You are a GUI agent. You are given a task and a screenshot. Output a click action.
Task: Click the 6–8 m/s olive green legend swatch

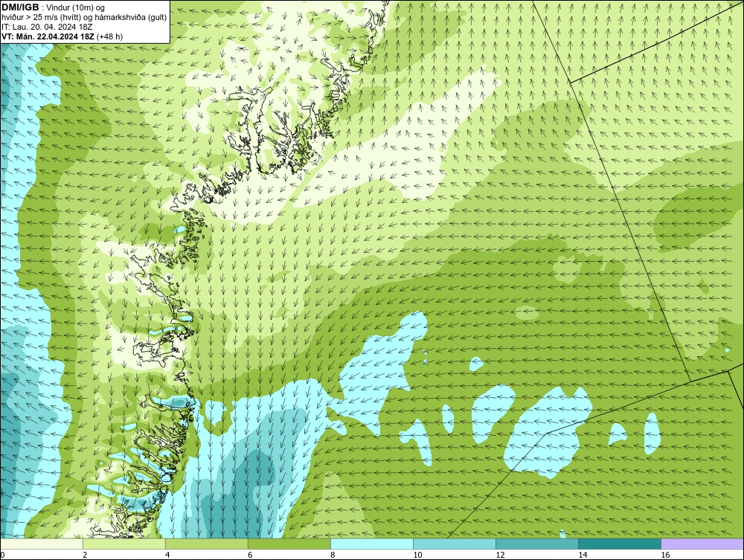[x=289, y=544]
